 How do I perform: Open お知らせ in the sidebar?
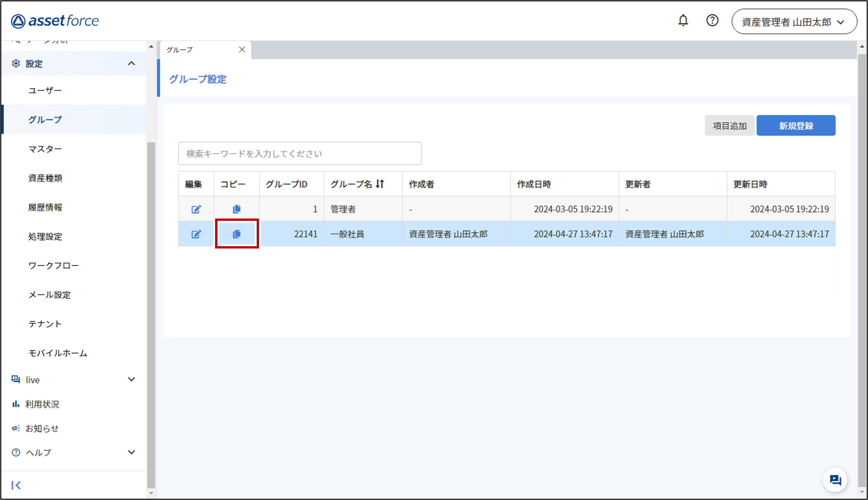[x=42, y=429]
